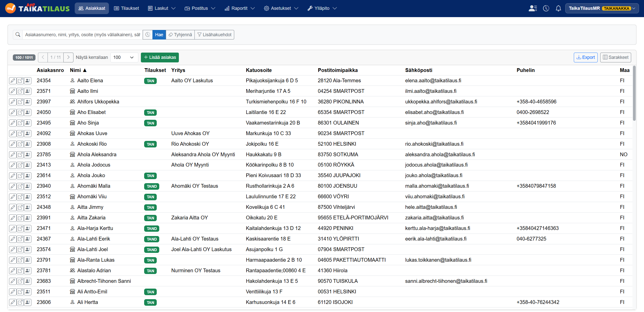Click email elena.aalto@taikatilaus.fi
644x312 pixels.
tap(433, 81)
